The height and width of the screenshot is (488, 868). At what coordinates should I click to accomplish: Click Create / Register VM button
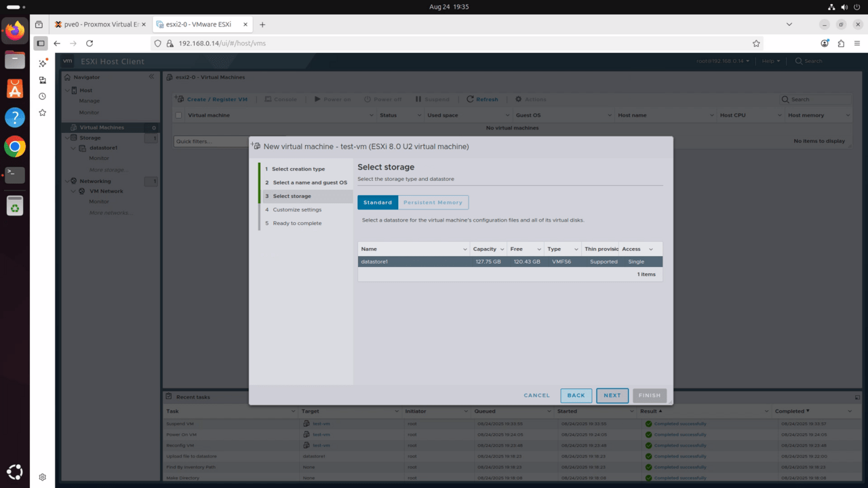[212, 99]
